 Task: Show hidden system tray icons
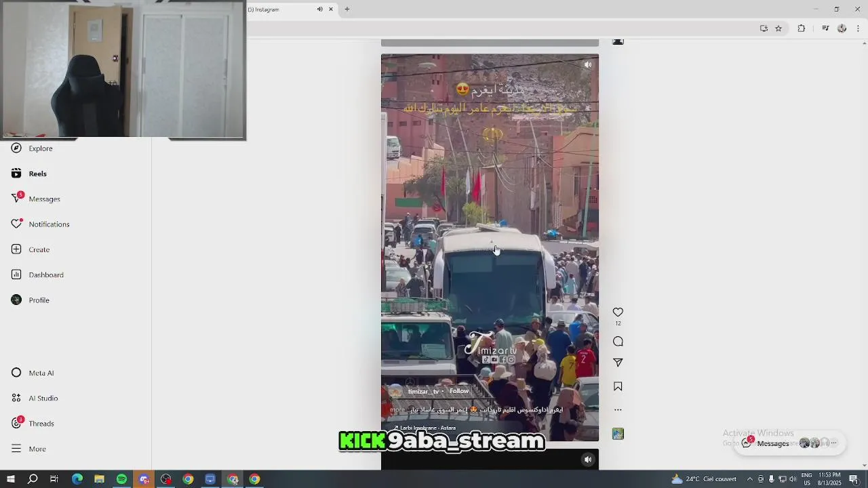click(749, 479)
